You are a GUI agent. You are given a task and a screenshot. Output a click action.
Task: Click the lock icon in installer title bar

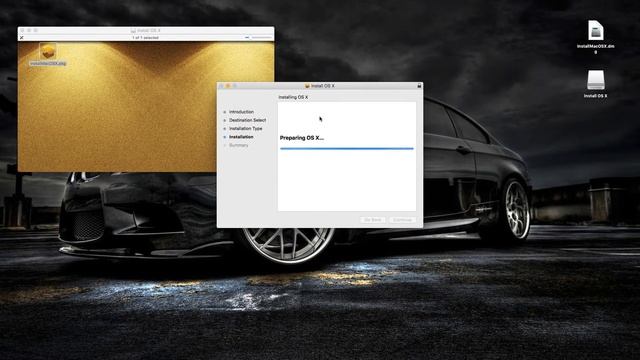(419, 86)
